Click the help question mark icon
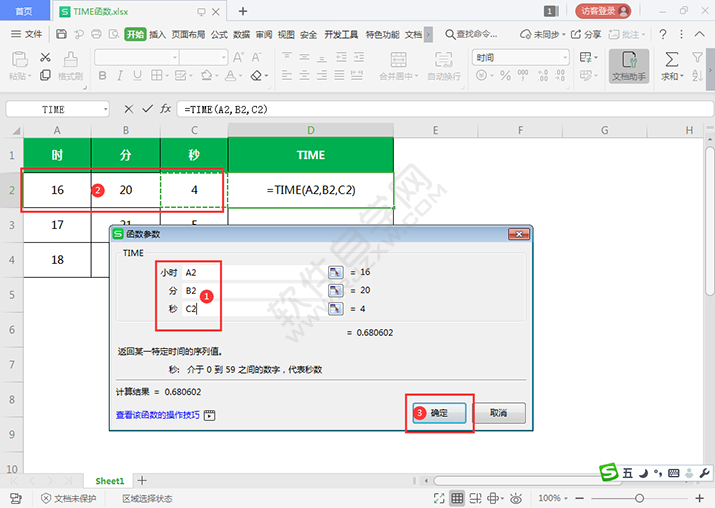This screenshot has width=715, height=508. 663,34
